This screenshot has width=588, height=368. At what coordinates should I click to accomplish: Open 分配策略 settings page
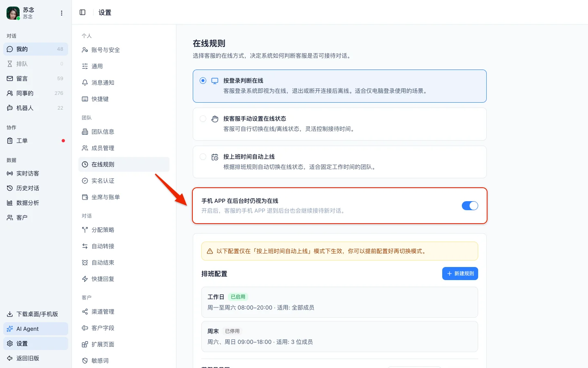[124, 230]
